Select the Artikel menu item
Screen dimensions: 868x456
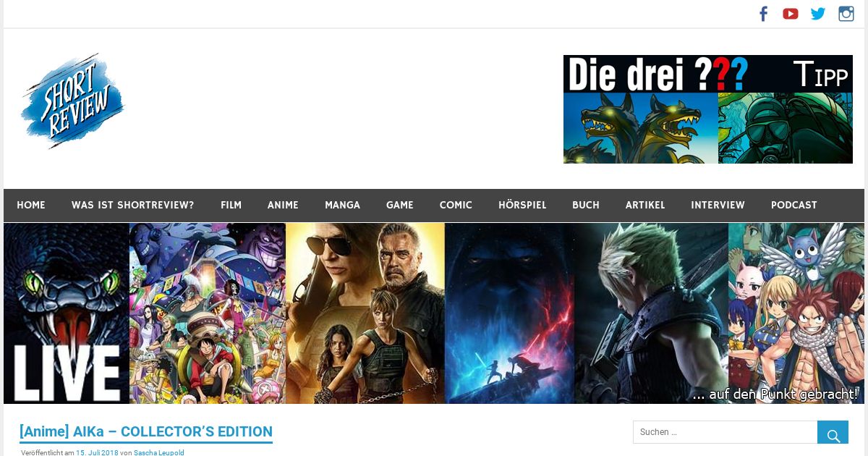(x=645, y=206)
